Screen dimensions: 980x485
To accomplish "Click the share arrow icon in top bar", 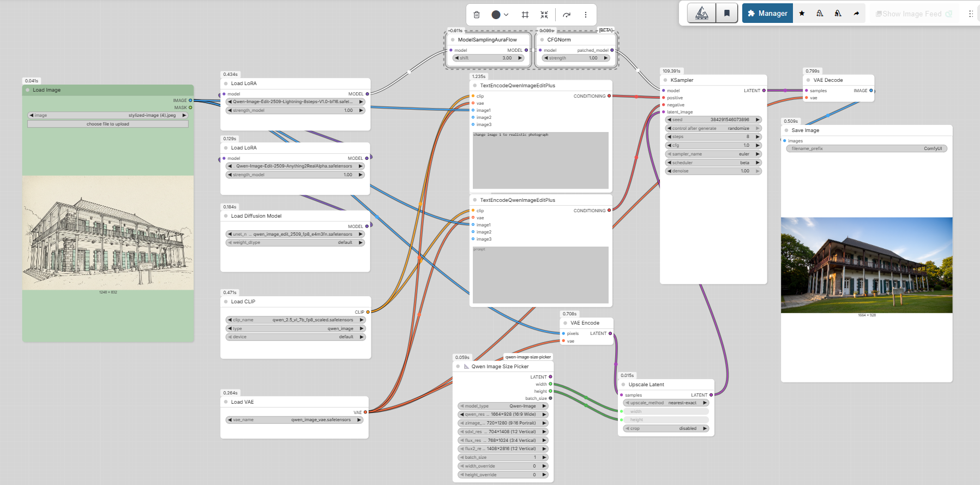I will point(856,13).
